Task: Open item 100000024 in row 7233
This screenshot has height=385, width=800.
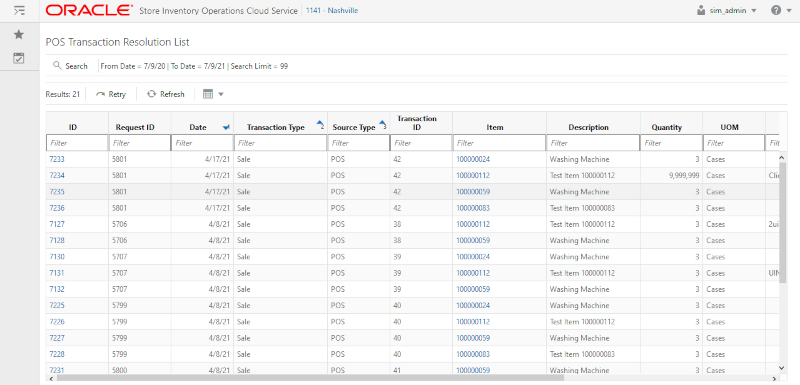Action: 473,159
